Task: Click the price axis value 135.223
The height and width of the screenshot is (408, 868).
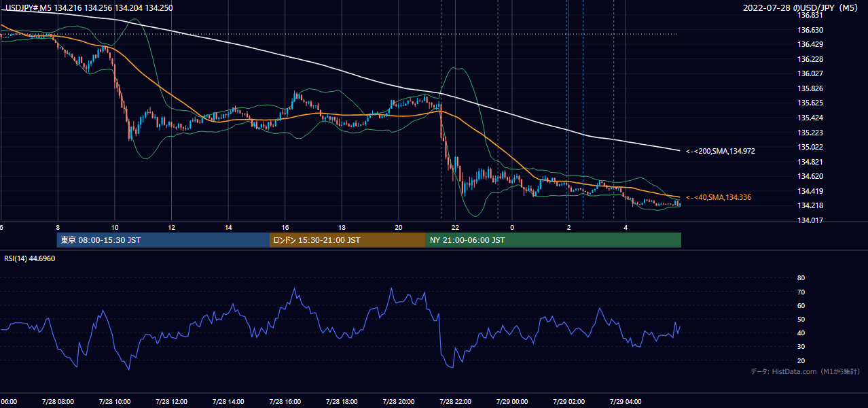Action: pos(810,133)
